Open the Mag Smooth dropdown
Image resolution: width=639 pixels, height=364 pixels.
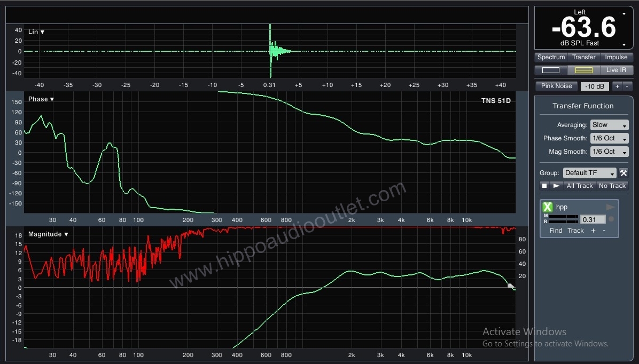(x=609, y=152)
